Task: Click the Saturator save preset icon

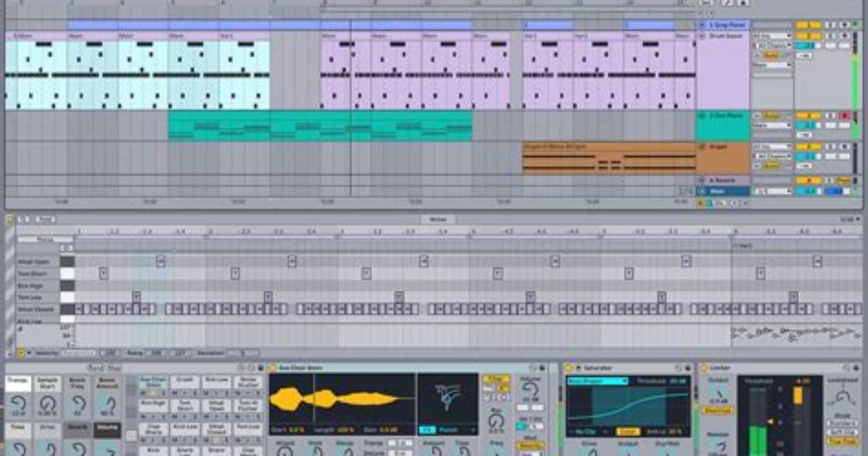Action: (688, 368)
